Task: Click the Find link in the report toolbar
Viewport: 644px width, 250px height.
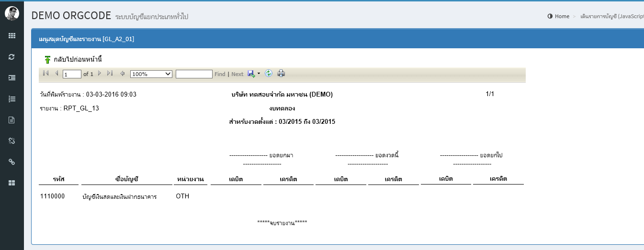Action: 220,74
